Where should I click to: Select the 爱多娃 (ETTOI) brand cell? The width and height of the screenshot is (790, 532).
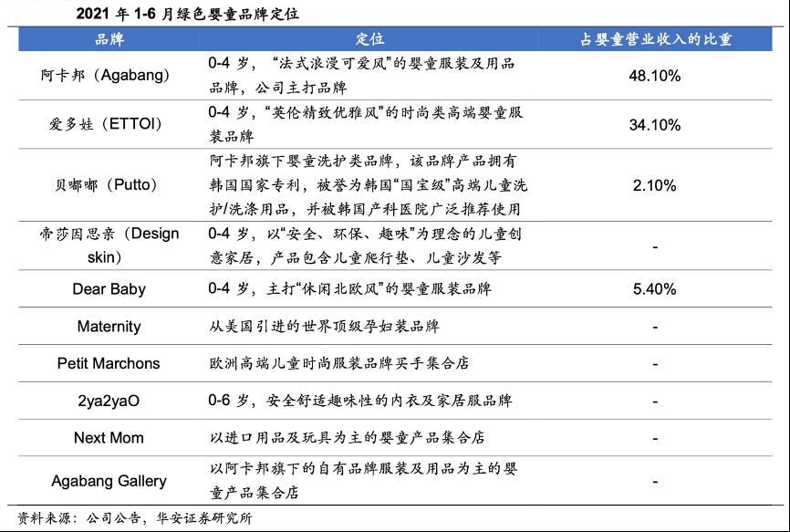click(x=109, y=125)
